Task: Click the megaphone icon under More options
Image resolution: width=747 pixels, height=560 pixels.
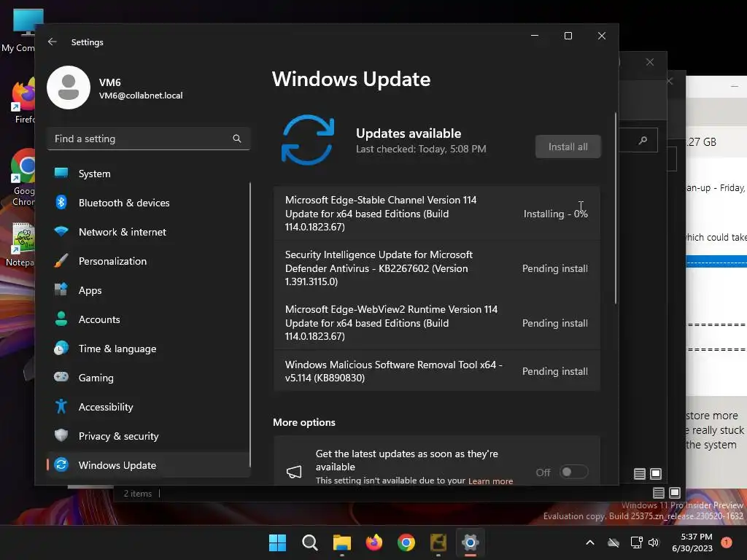Action: point(294,472)
